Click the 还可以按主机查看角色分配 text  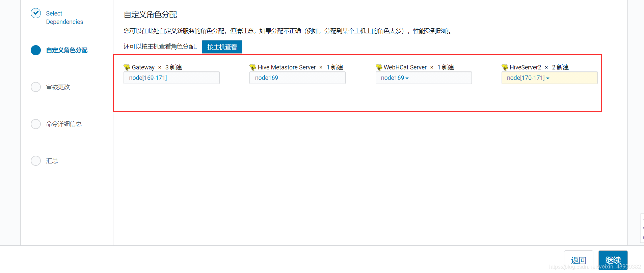[x=160, y=47]
